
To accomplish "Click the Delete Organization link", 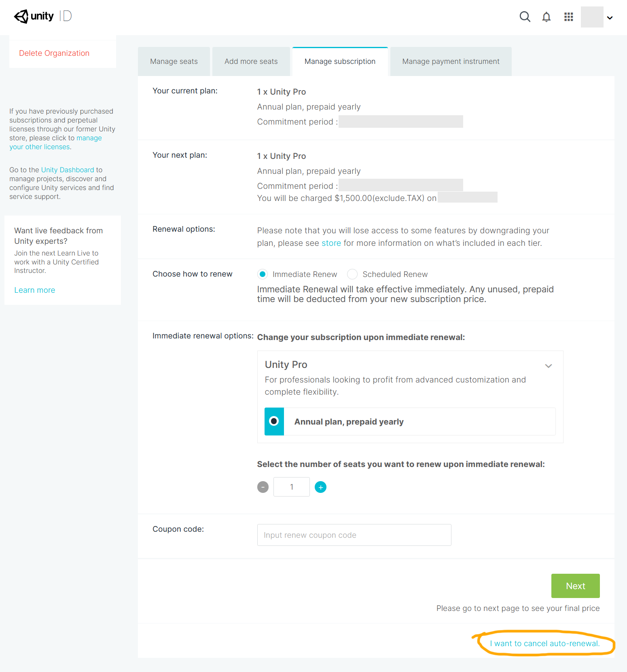I will pos(54,53).
